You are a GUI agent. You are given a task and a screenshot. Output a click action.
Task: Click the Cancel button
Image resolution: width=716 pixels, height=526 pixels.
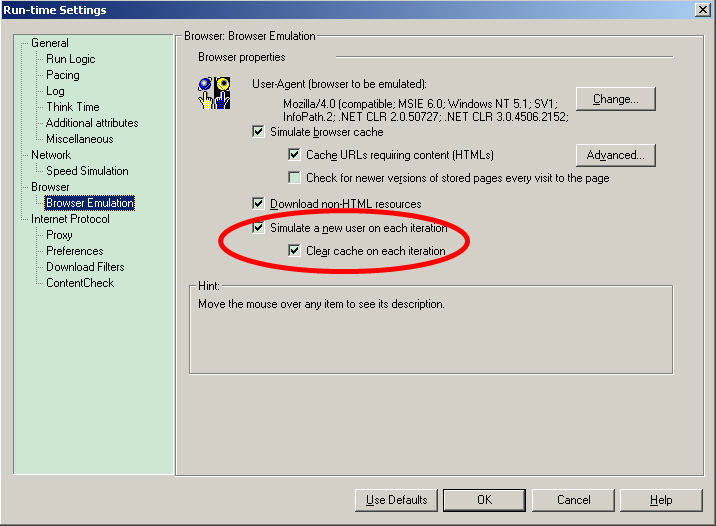[x=574, y=500]
